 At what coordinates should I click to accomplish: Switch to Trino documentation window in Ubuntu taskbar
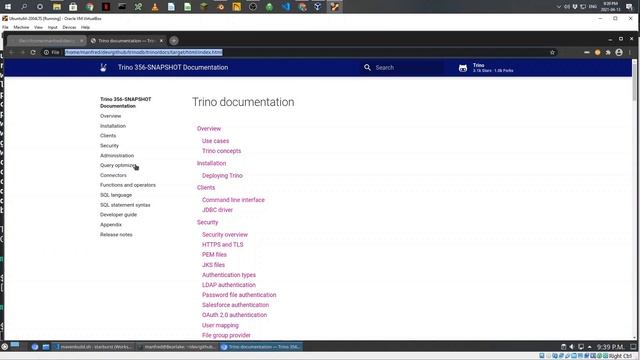click(261, 347)
